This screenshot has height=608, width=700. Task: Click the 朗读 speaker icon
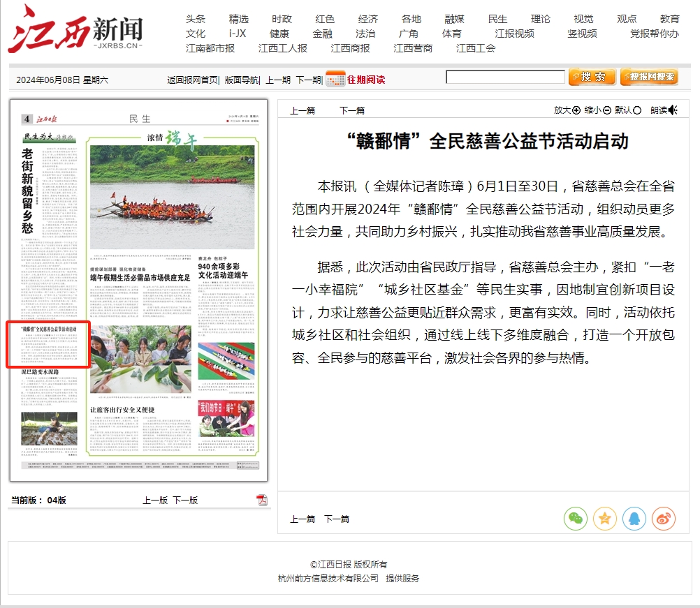[x=672, y=110]
